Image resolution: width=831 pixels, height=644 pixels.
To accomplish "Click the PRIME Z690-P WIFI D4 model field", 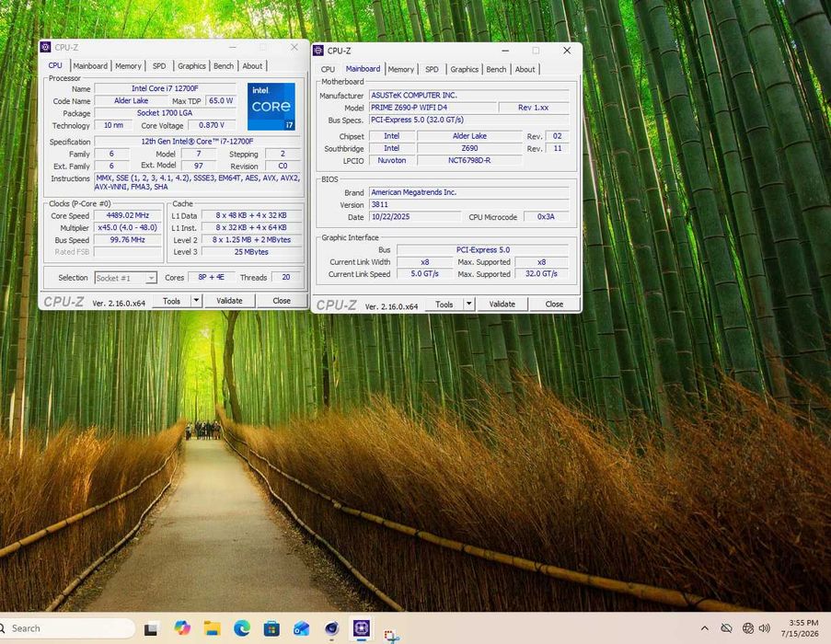I will click(433, 108).
